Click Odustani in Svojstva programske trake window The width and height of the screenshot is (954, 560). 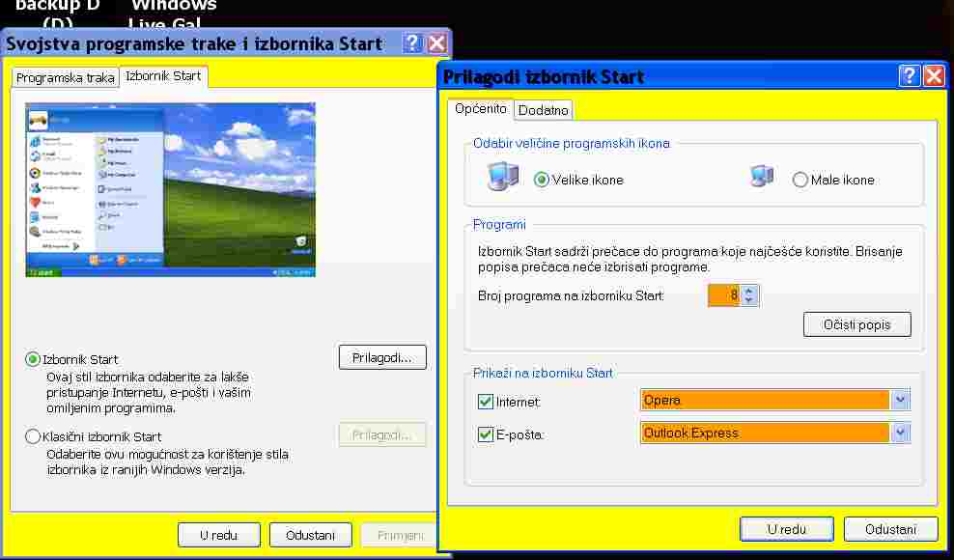310,535
